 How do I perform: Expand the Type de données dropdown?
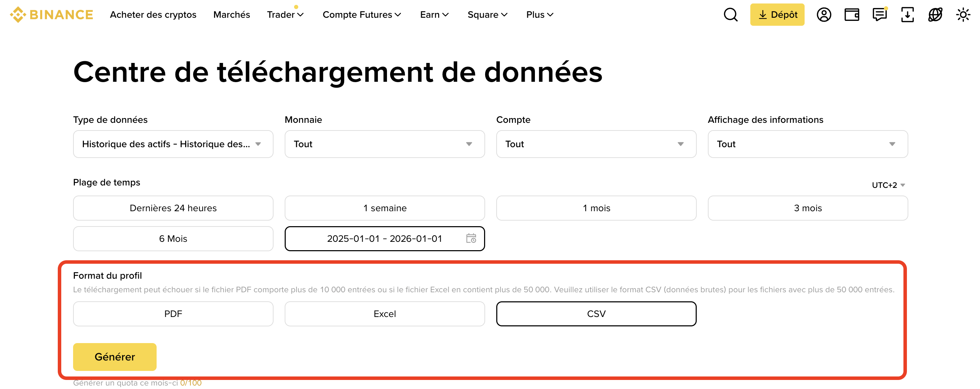(173, 144)
